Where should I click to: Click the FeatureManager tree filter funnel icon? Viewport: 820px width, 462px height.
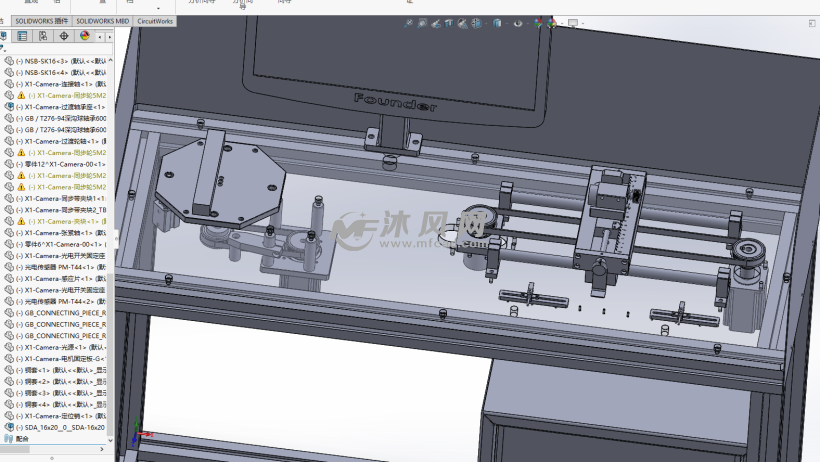[3, 48]
